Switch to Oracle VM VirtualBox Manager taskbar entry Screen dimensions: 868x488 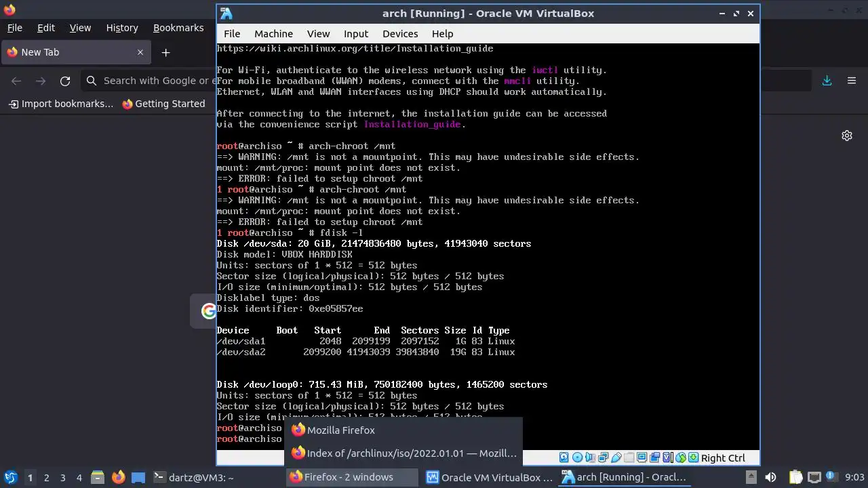(x=490, y=477)
